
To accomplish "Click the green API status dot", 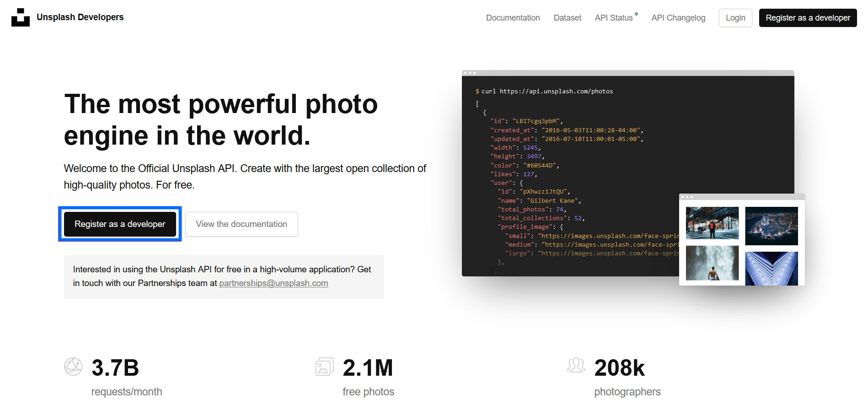I will pyautogui.click(x=636, y=14).
